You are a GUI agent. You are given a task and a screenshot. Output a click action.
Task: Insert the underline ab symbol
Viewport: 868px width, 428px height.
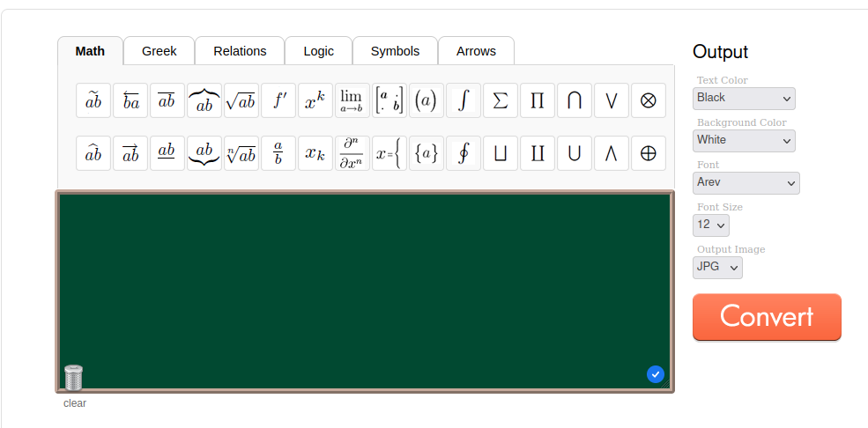pyautogui.click(x=167, y=153)
